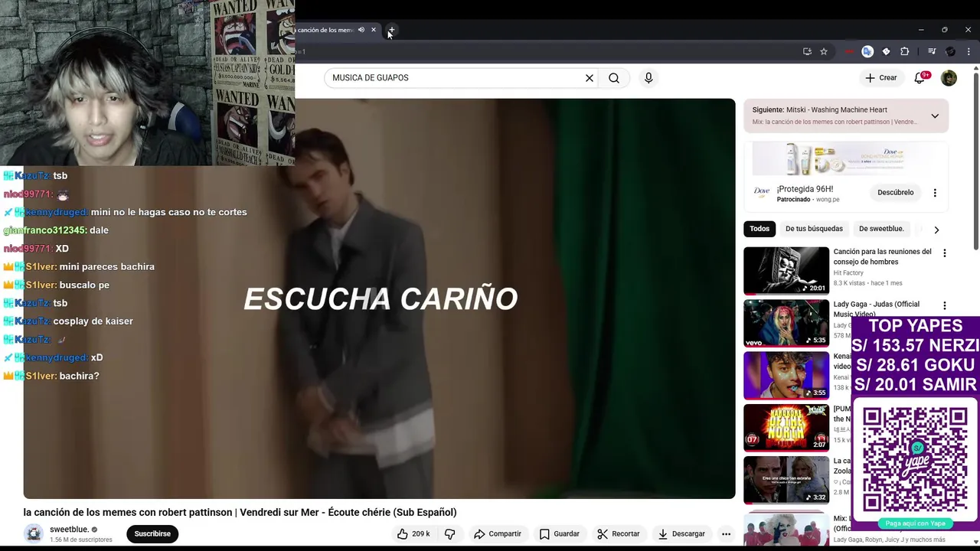Restore down the browser window
This screenshot has height=551, width=980.
click(x=945, y=30)
